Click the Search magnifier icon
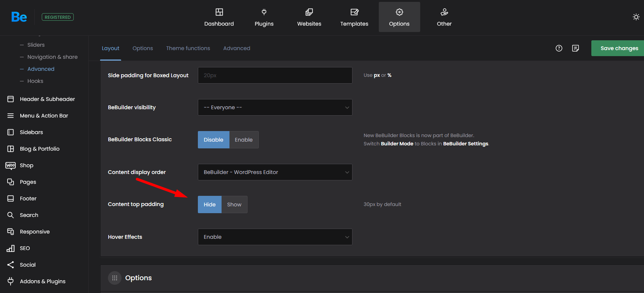The image size is (644, 293). tap(11, 215)
